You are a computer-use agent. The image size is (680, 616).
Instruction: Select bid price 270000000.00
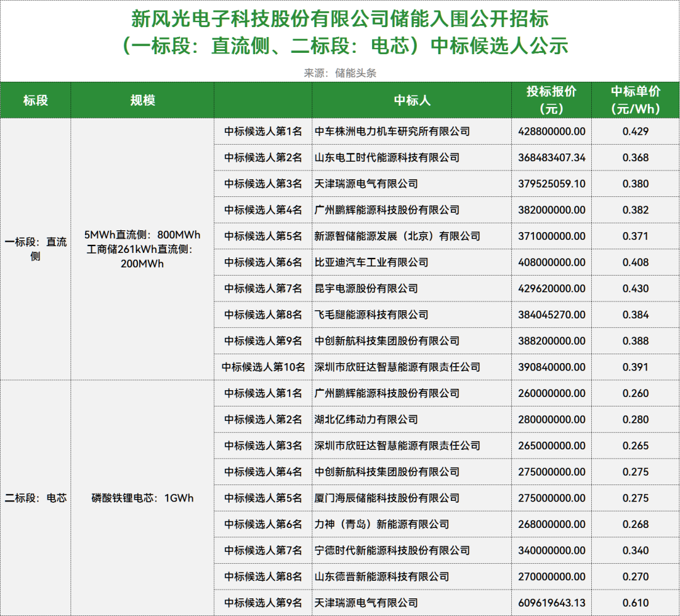(552, 576)
